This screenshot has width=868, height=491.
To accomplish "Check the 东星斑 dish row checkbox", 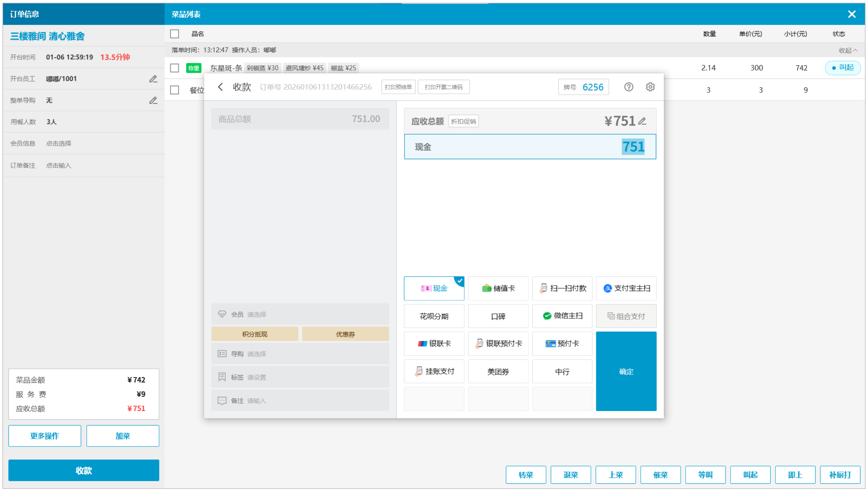I will click(x=174, y=68).
